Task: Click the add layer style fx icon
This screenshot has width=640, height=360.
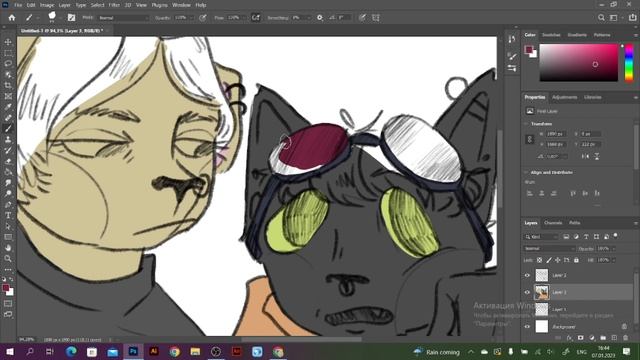Action: [570, 338]
